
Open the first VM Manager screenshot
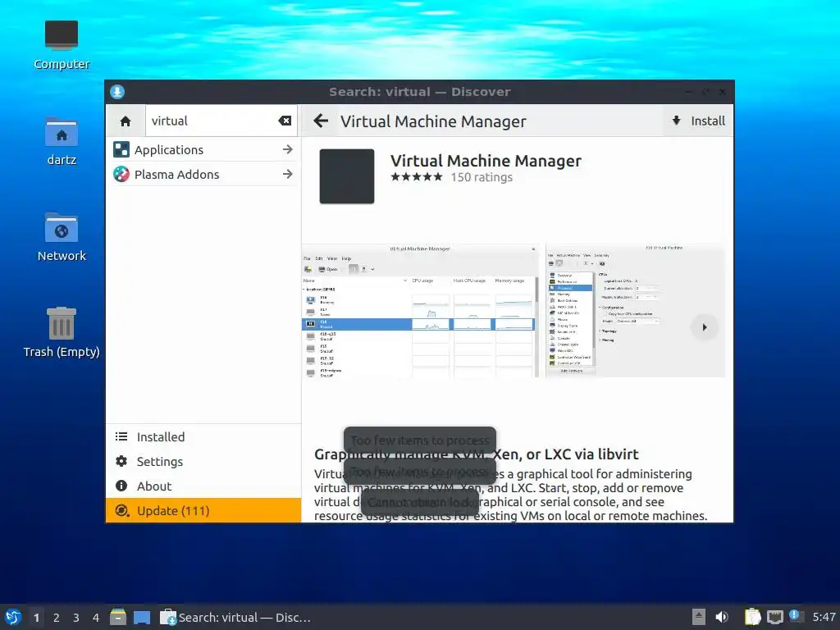[x=421, y=311]
